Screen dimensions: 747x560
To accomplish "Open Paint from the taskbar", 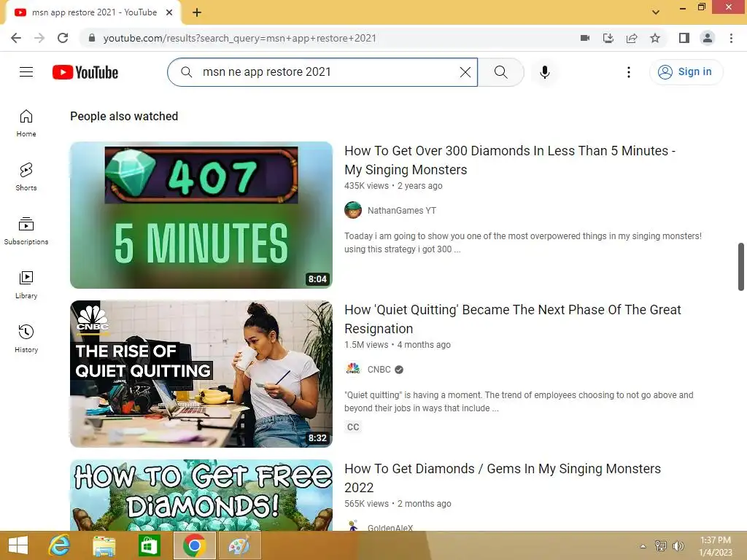I will pos(239,545).
